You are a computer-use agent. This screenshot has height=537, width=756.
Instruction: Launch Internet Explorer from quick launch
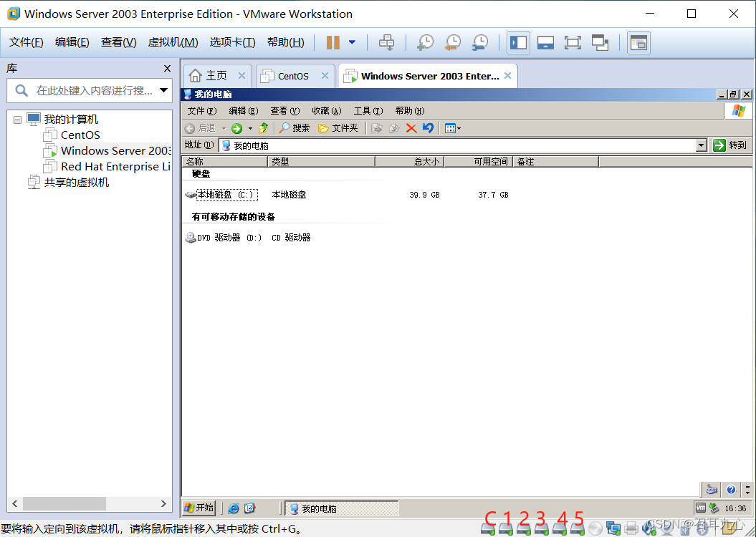pyautogui.click(x=234, y=508)
